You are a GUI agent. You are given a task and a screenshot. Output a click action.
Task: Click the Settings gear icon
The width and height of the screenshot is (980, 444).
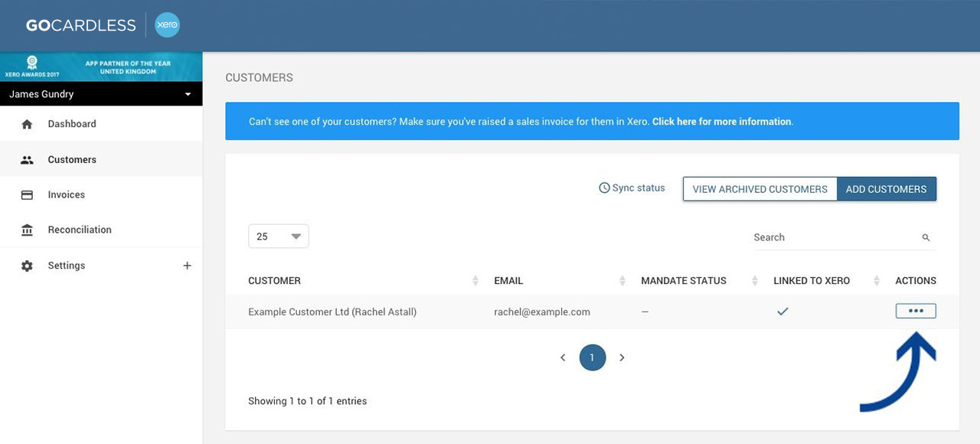[x=28, y=266]
